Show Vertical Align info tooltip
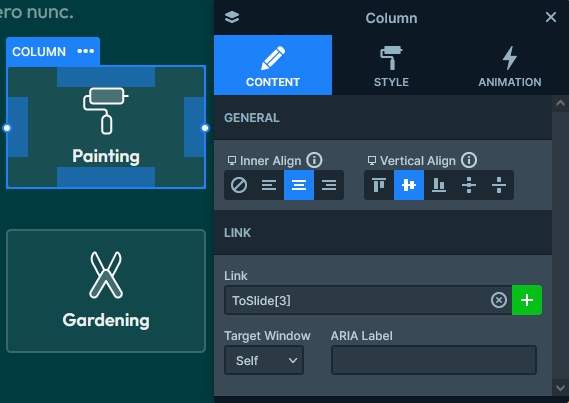 pyautogui.click(x=469, y=160)
